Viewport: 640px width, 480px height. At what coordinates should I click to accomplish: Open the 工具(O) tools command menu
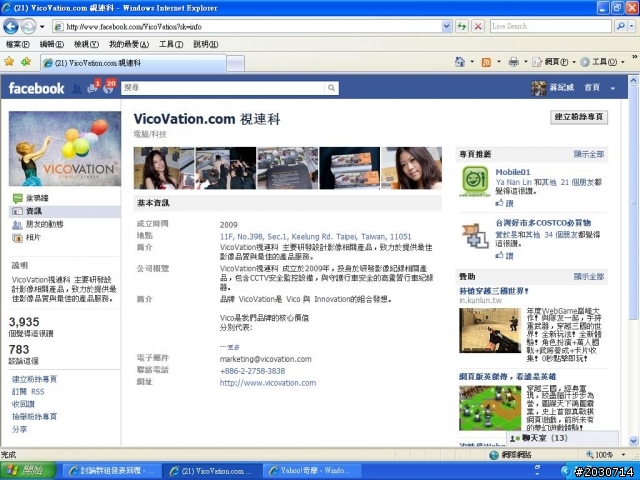click(602, 62)
